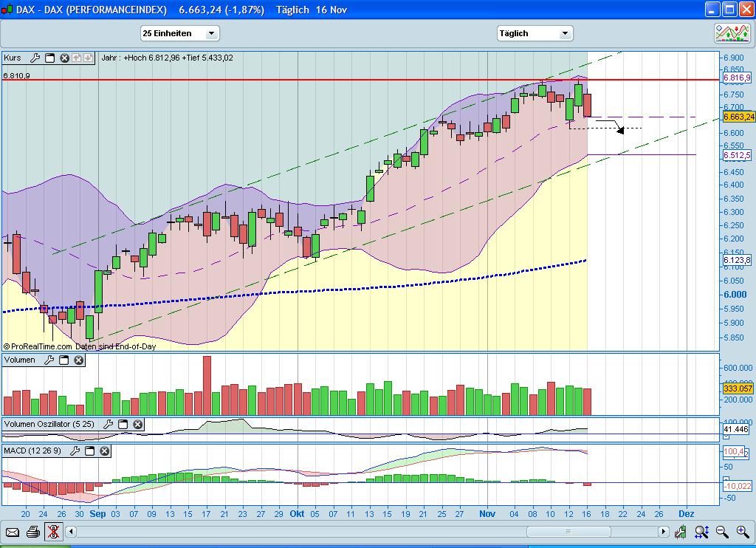The width and height of the screenshot is (756, 548).
Task: Zoom out with minus magnifier
Action: pyautogui.click(x=722, y=532)
